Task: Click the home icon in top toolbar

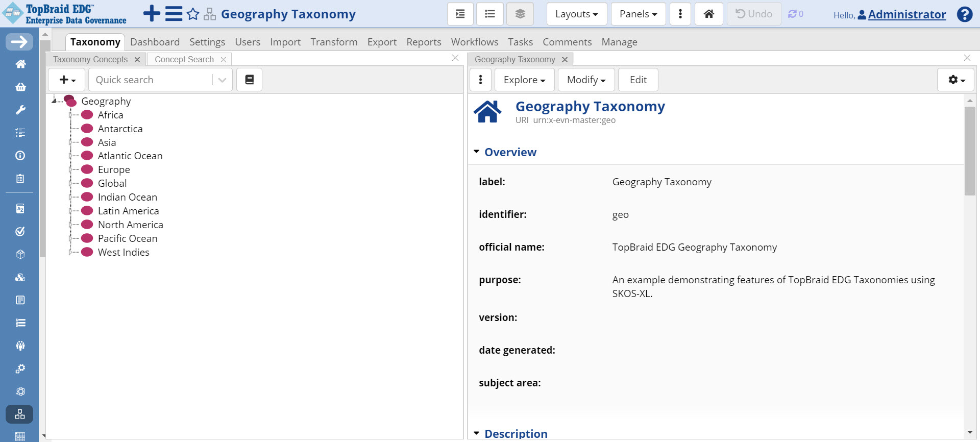Action: point(708,14)
